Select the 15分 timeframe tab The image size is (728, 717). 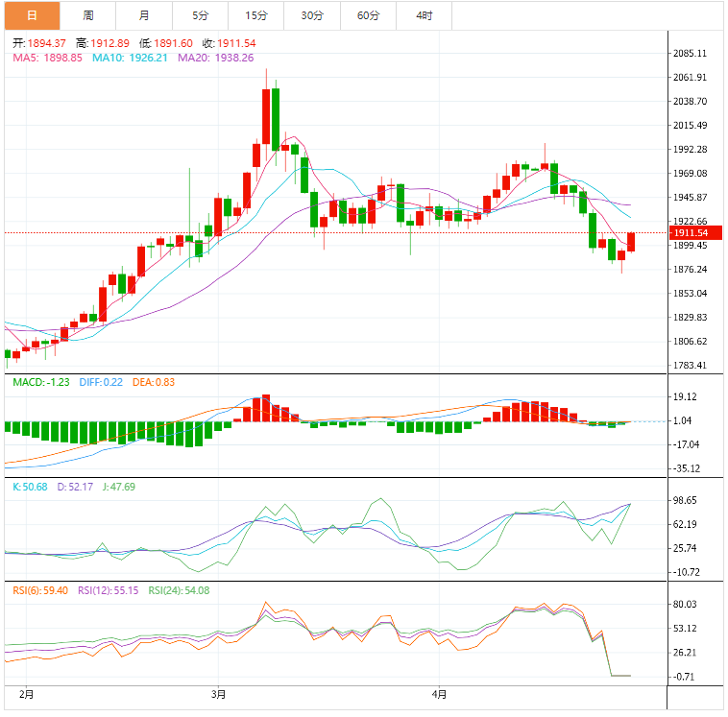pos(255,15)
